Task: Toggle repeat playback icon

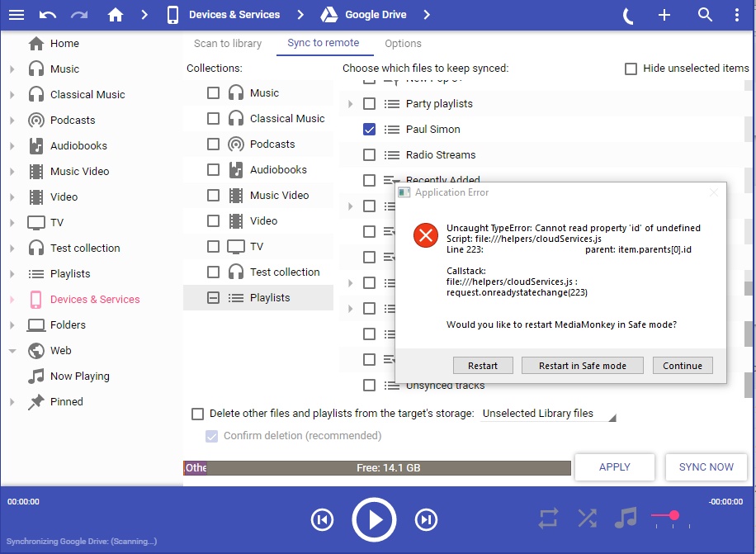Action: 549,518
